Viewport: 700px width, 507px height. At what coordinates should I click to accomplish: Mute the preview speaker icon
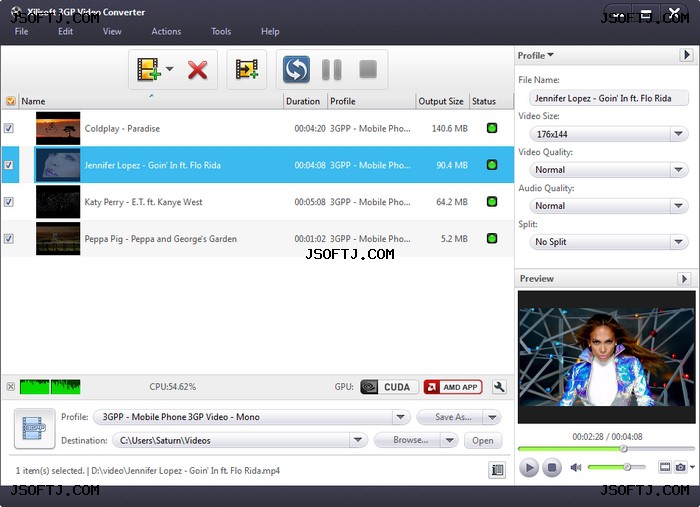coord(575,467)
